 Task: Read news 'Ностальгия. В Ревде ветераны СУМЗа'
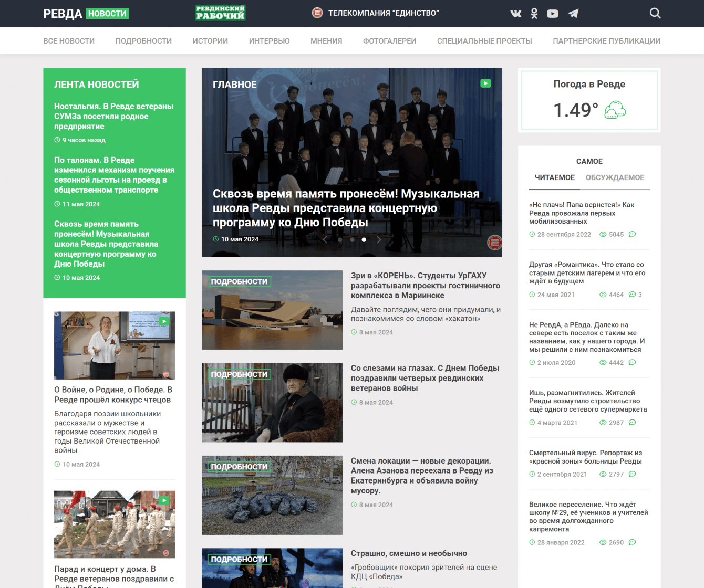[x=114, y=116]
